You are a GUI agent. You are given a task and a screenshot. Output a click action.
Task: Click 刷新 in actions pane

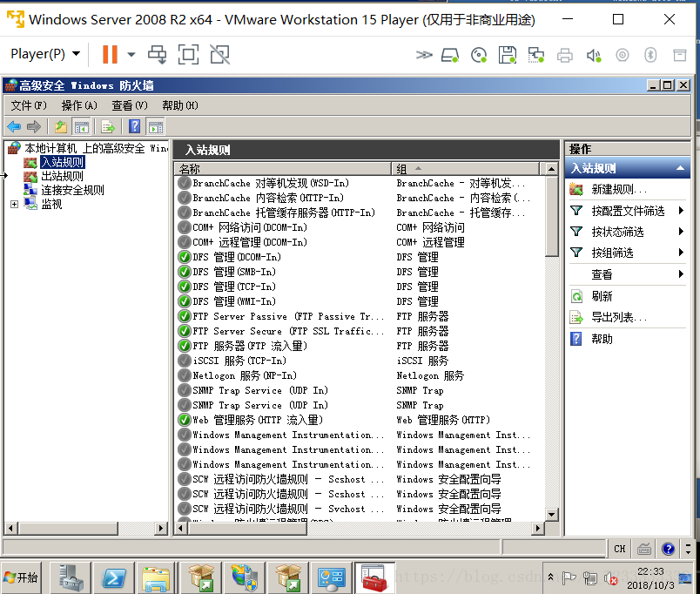[x=602, y=296]
